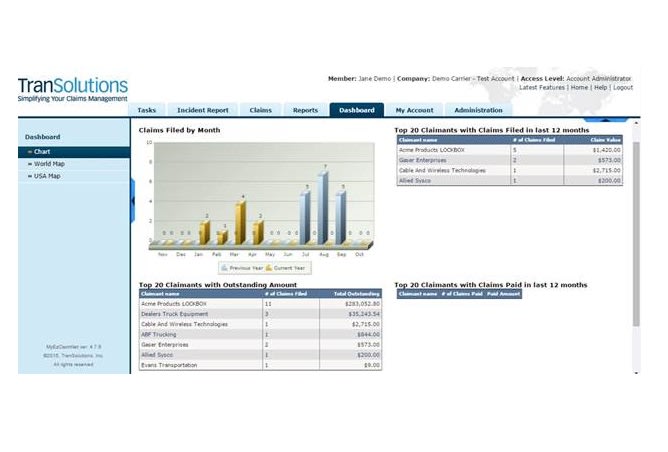Click the TranSolutions logo
The height and width of the screenshot is (452, 668).
72,89
